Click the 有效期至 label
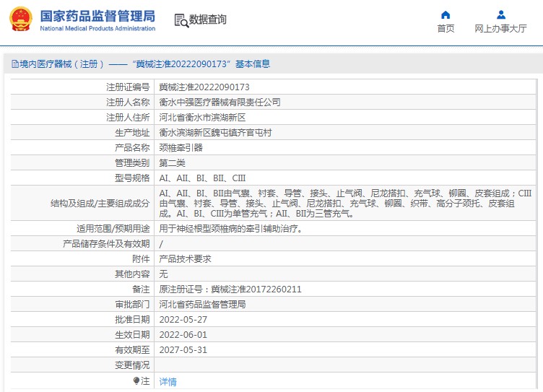Viewport: 543px width, 392px height. coord(132,350)
